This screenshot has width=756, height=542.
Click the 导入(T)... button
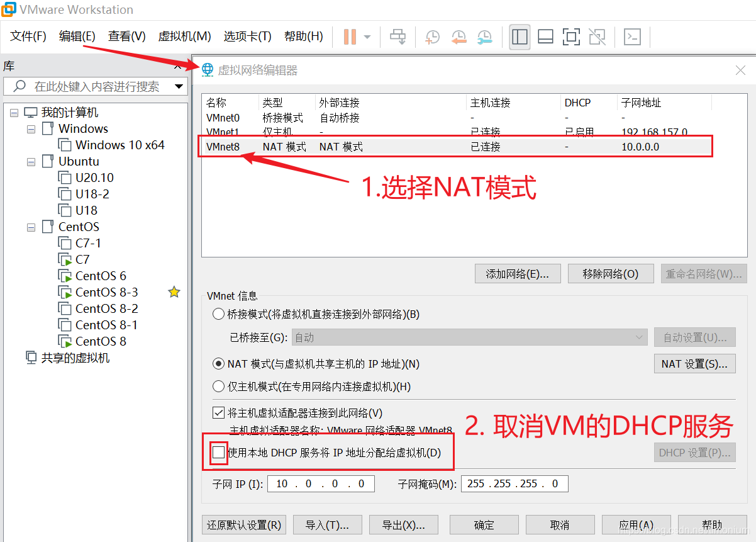pos(327,525)
